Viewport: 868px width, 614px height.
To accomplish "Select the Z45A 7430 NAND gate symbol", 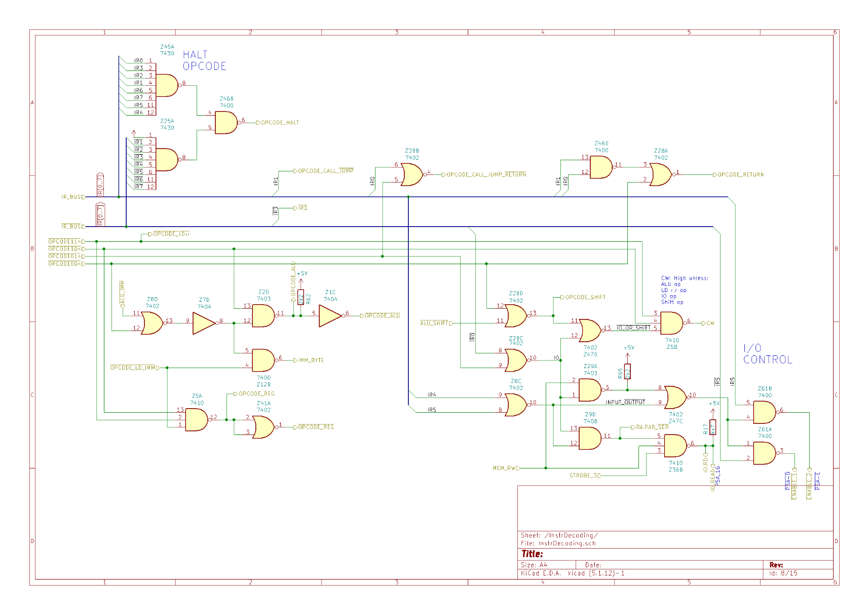I will [x=166, y=85].
